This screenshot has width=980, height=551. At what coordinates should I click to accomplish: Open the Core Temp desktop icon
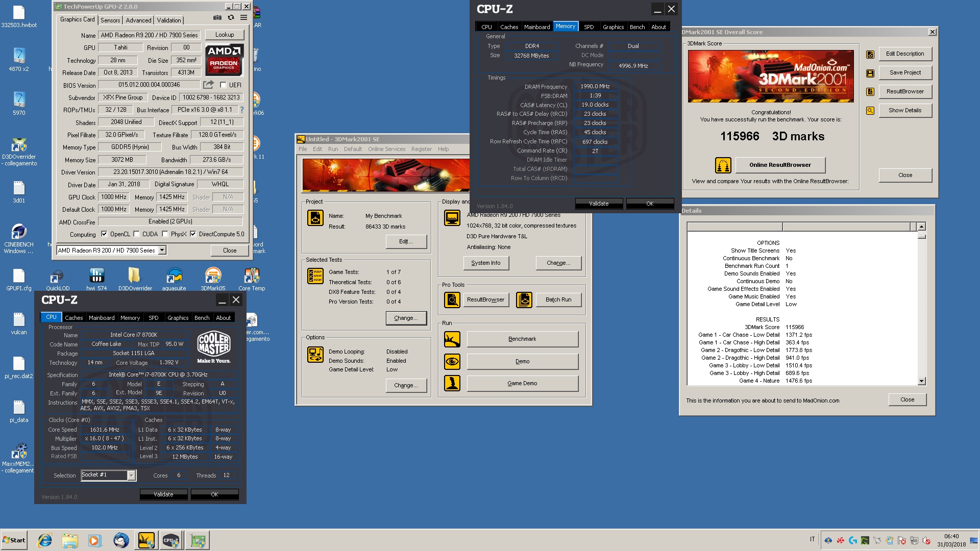(x=252, y=279)
